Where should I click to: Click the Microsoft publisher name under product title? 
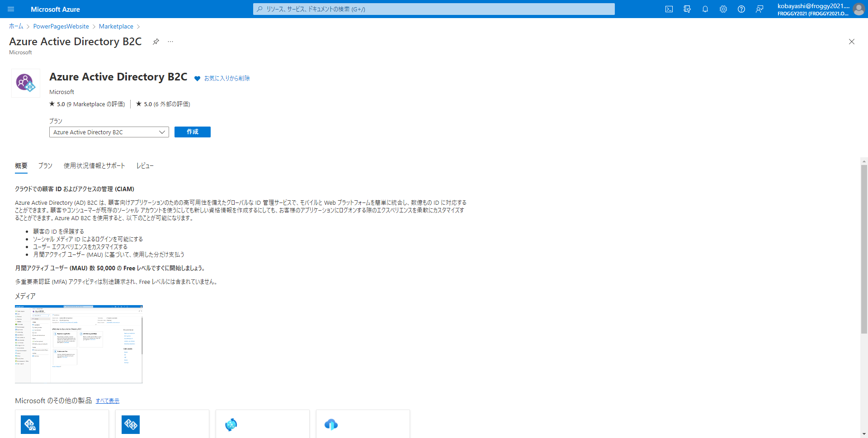(61, 92)
